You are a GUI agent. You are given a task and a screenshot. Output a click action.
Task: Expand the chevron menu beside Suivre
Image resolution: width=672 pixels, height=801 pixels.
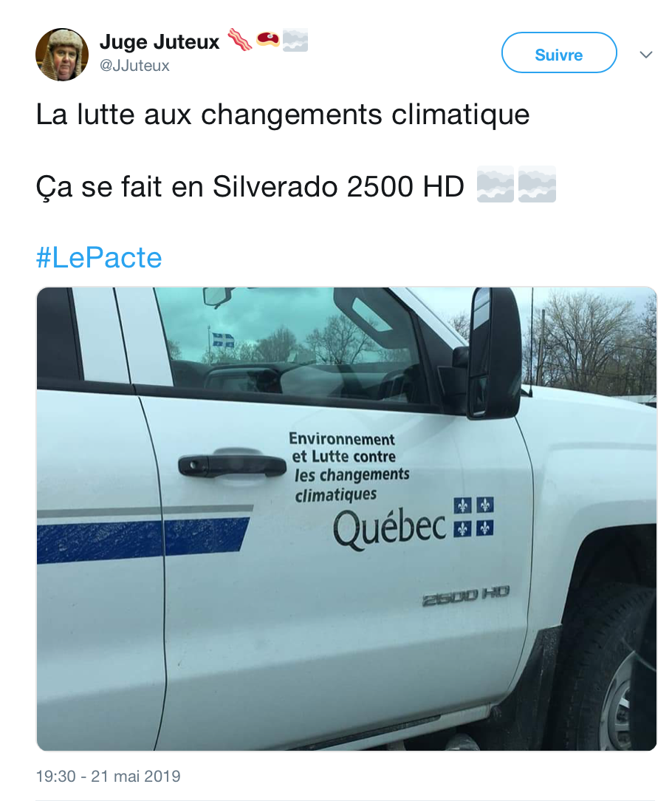tap(646, 54)
